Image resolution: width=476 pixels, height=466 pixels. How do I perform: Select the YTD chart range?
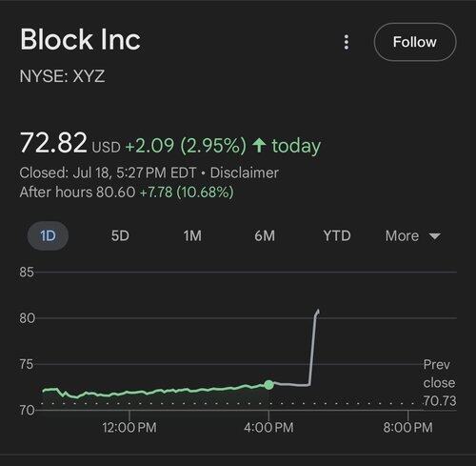(337, 236)
